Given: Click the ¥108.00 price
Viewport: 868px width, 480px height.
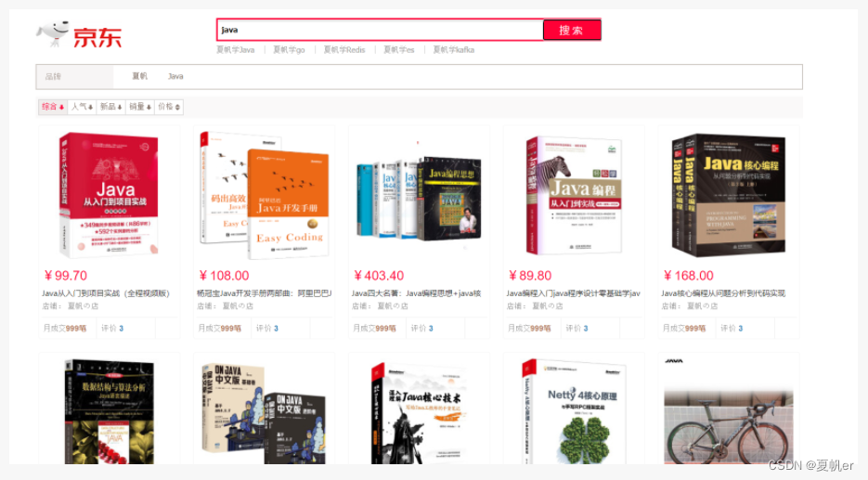Looking at the screenshot, I should coord(224,276).
